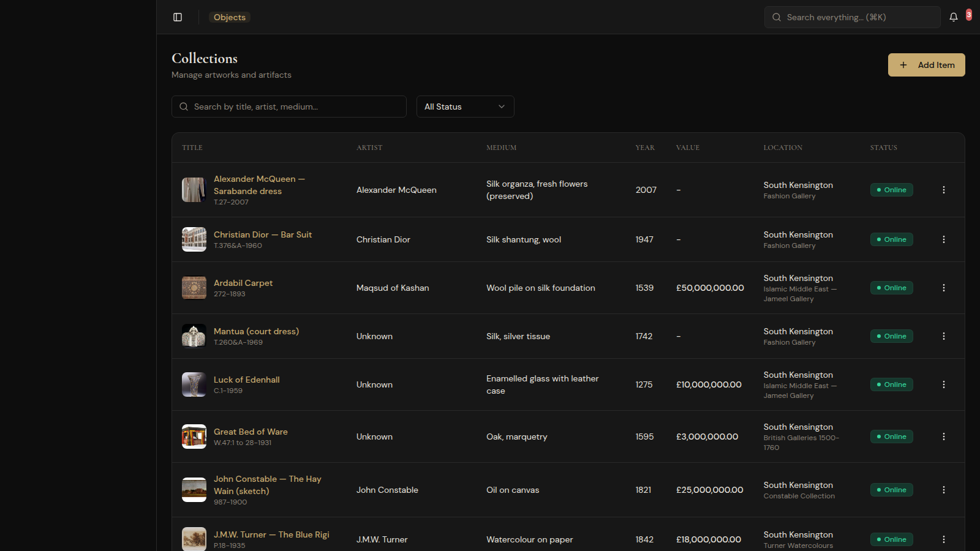The width and height of the screenshot is (980, 551).
Task: Click the Online badge for Great Bed of Ware
Action: tap(891, 437)
